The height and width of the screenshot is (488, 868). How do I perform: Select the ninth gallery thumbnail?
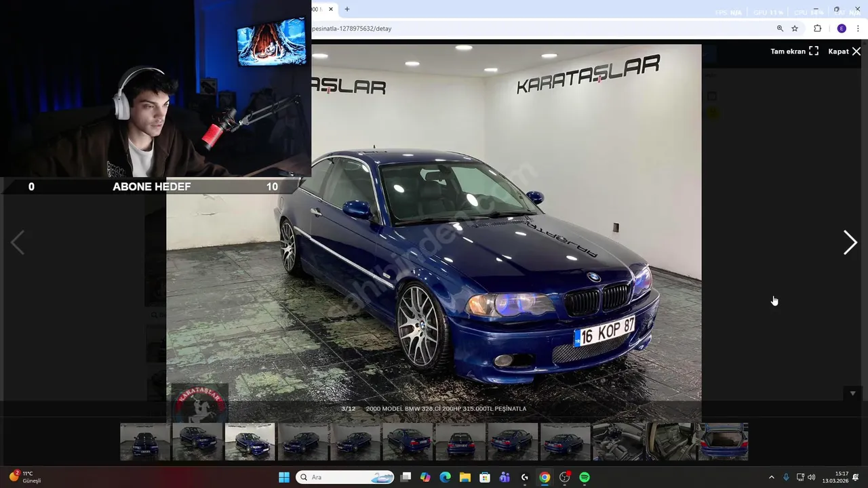tap(566, 442)
